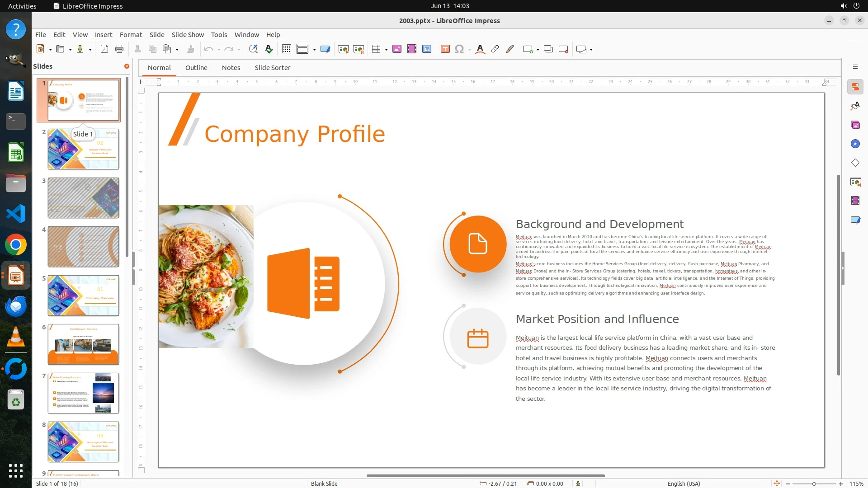Expand the Insert Table dropdown arrow
This screenshot has width=868, height=488.
pyautogui.click(x=386, y=49)
